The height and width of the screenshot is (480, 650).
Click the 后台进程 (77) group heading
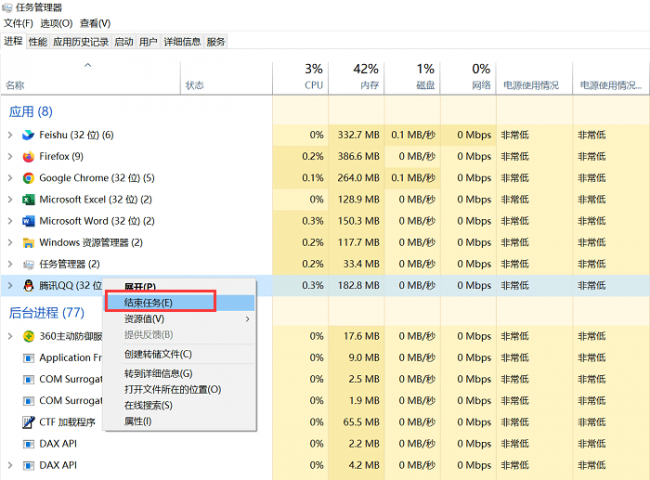click(46, 313)
